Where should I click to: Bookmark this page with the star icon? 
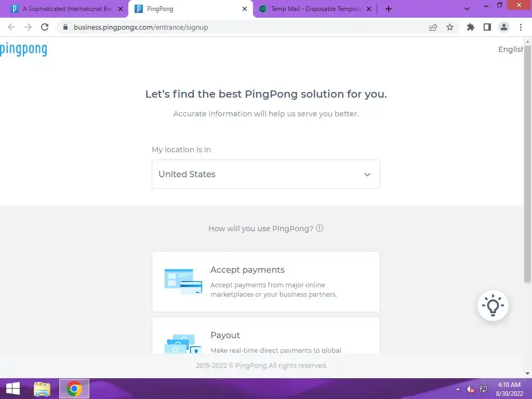[450, 27]
